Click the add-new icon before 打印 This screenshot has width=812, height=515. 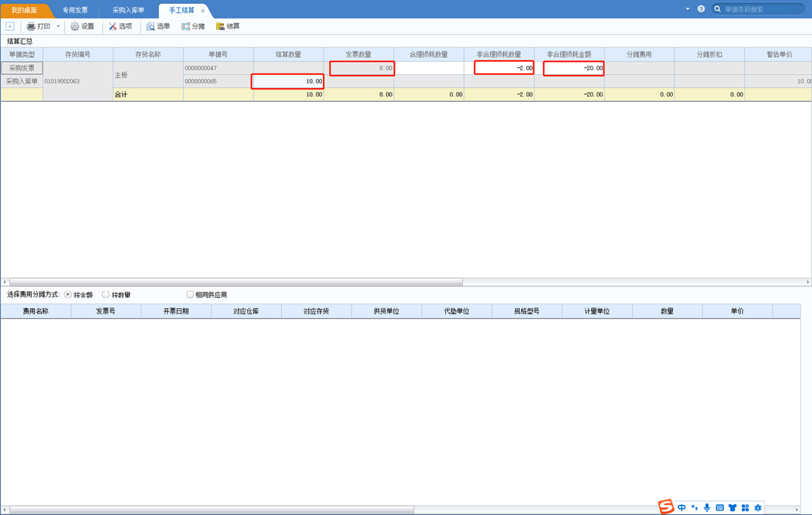click(10, 26)
